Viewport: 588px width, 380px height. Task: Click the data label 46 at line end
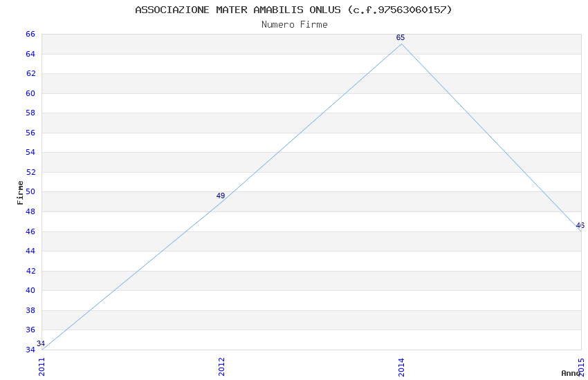click(580, 225)
